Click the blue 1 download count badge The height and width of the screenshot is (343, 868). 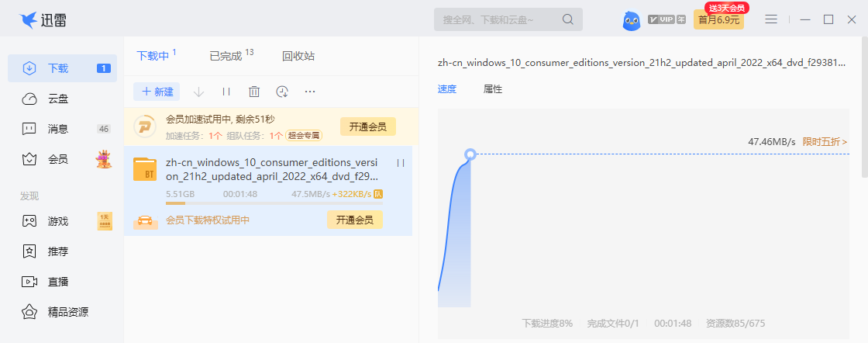point(104,69)
